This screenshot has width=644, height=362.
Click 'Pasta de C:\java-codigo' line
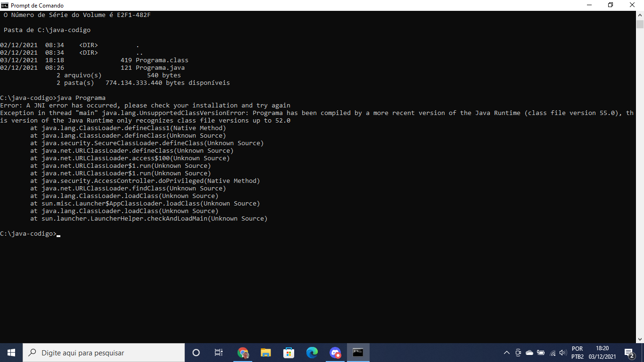(47, 30)
